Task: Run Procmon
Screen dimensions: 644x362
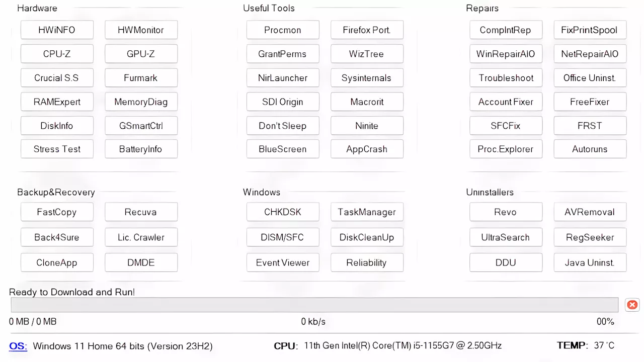Action: tap(283, 30)
